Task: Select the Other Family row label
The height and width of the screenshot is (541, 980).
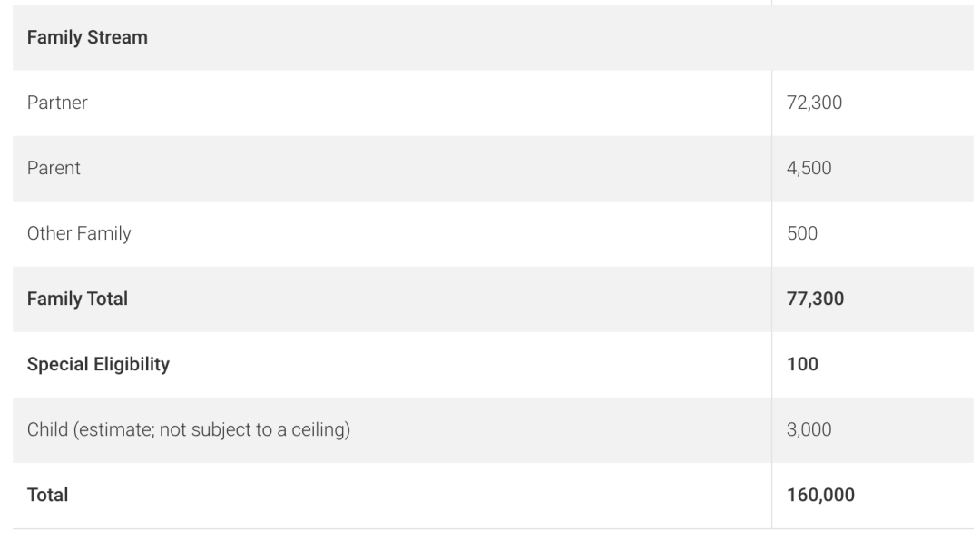Action: pos(79,233)
